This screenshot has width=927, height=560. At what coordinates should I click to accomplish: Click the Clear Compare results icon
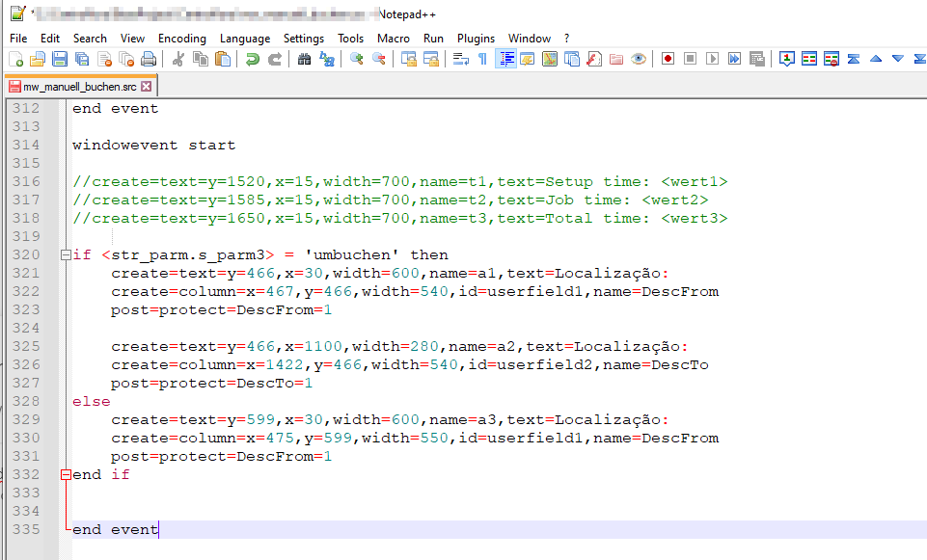pos(832,59)
